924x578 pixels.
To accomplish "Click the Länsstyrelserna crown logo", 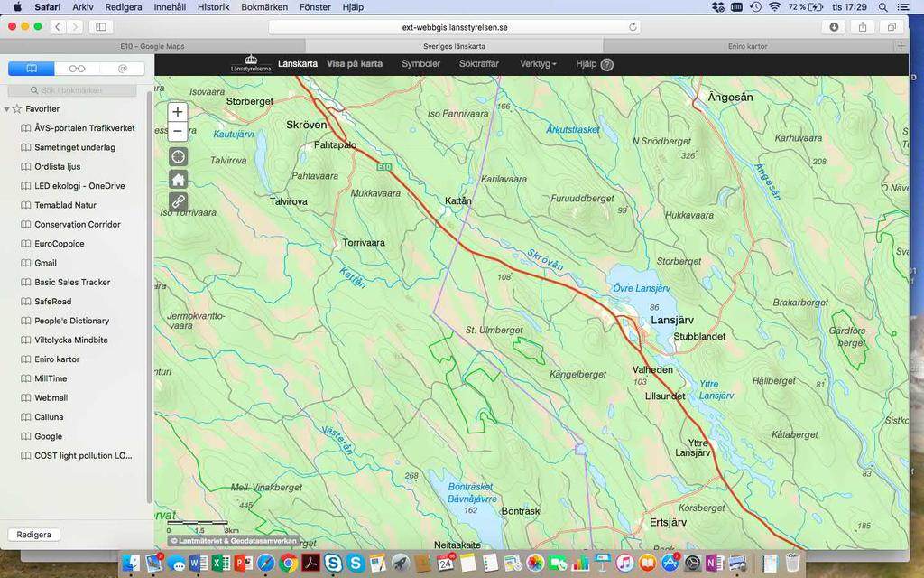I will pyautogui.click(x=251, y=64).
